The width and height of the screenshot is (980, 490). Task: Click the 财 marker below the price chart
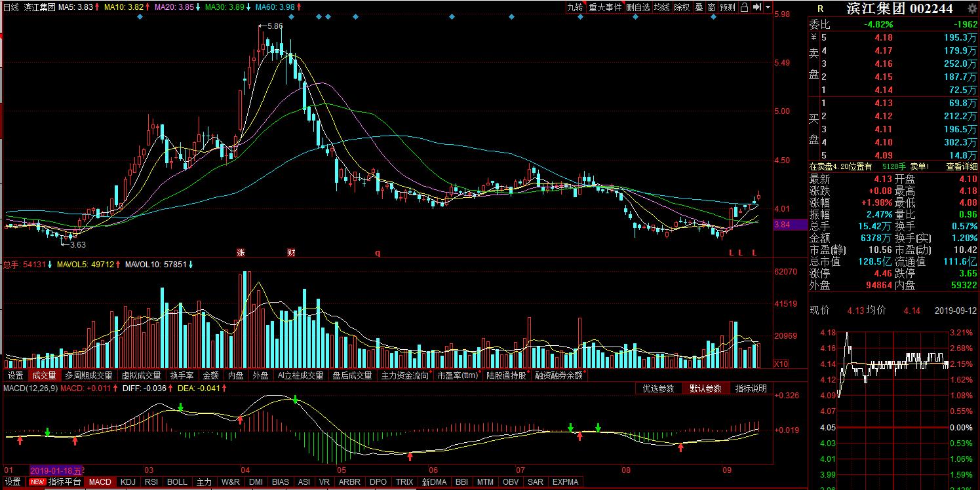tap(290, 252)
